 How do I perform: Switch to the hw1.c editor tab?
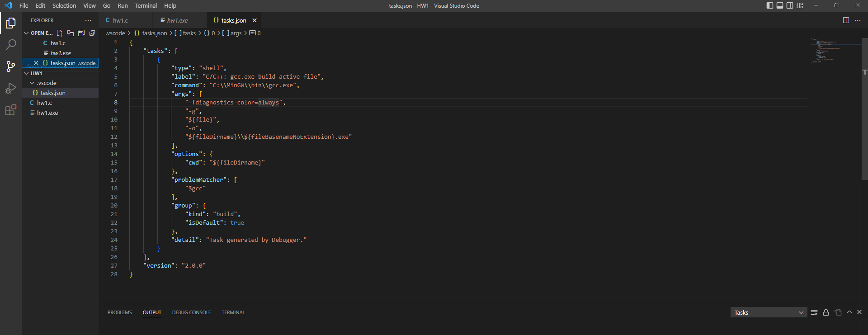[125, 20]
